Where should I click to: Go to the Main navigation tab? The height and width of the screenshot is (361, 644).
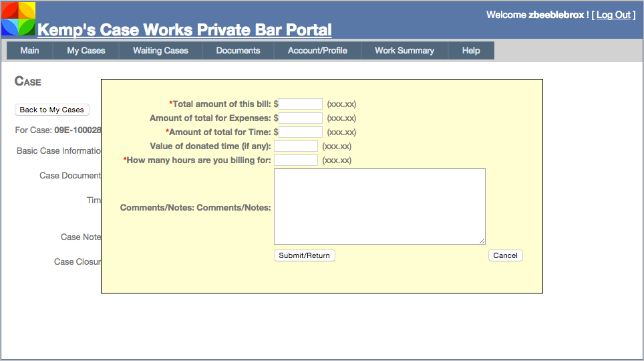(x=29, y=50)
